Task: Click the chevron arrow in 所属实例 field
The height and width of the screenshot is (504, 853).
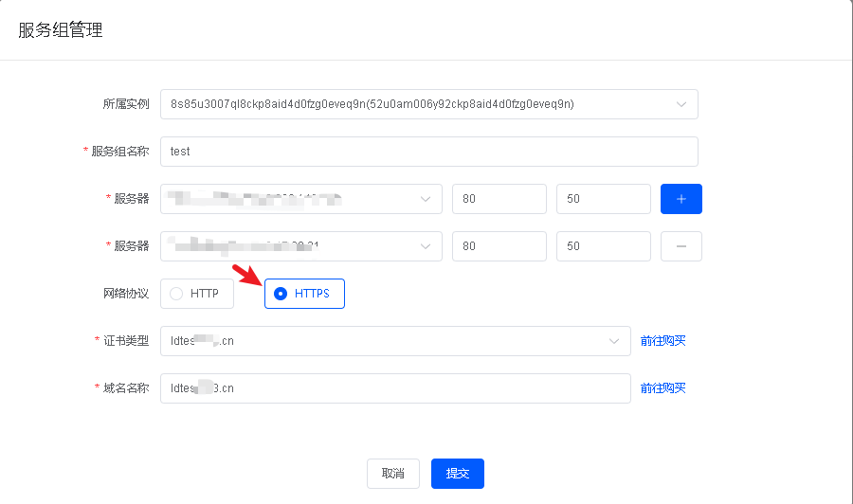Action: pyautogui.click(x=681, y=104)
